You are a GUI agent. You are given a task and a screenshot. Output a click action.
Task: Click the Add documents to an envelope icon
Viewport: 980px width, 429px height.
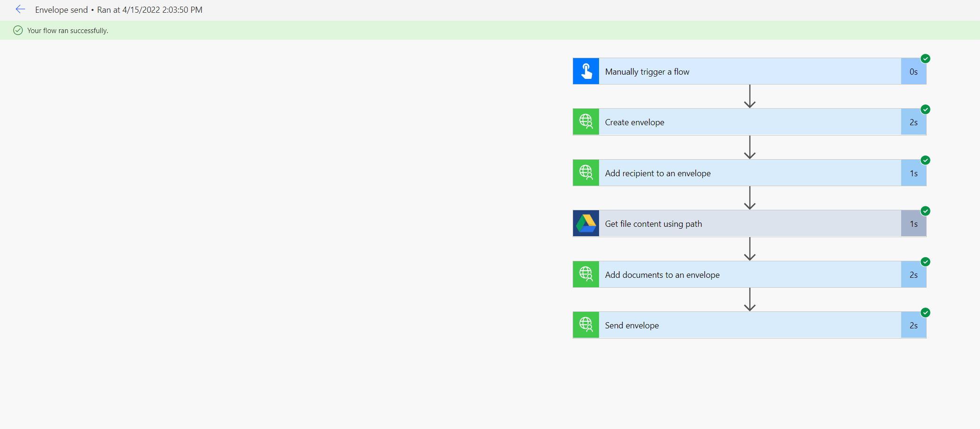pyautogui.click(x=586, y=275)
